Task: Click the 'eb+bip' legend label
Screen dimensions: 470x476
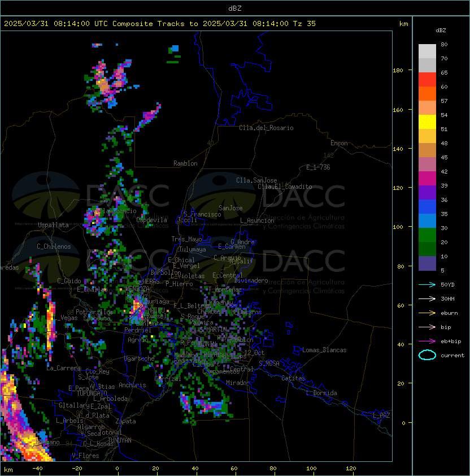Action: click(451, 341)
